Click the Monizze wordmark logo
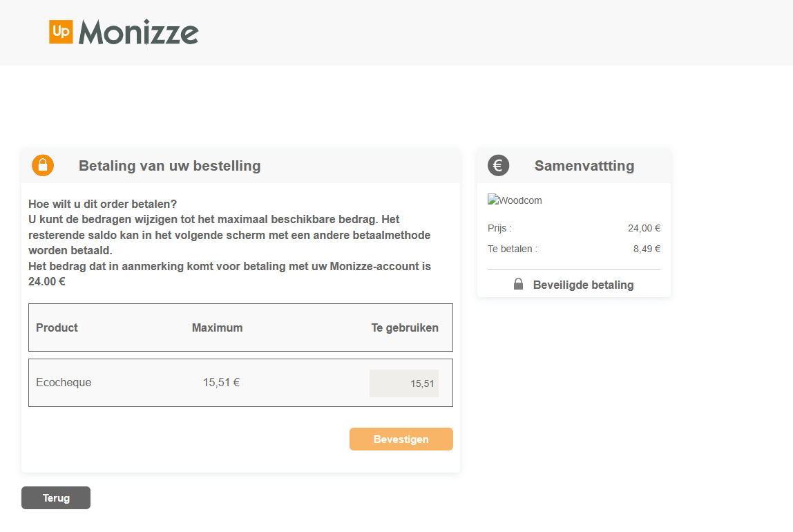The image size is (793, 532). pyautogui.click(x=139, y=32)
